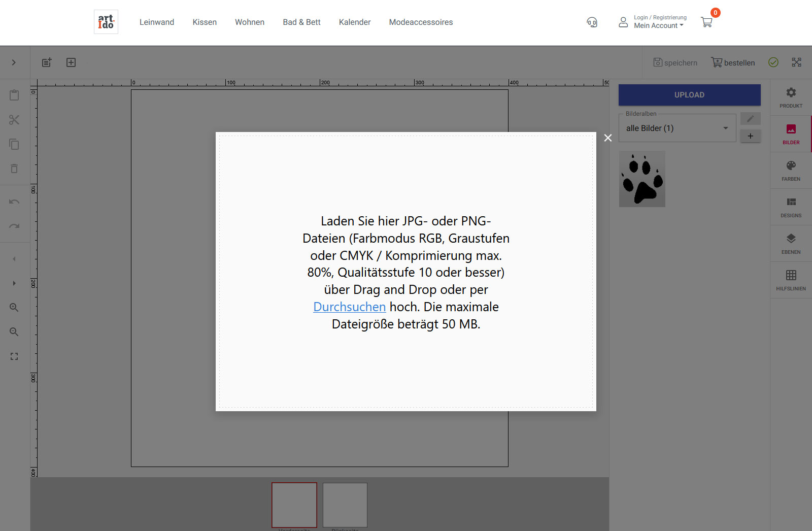This screenshot has height=531, width=812.
Task: Click the customer support headset icon
Action: pos(592,22)
